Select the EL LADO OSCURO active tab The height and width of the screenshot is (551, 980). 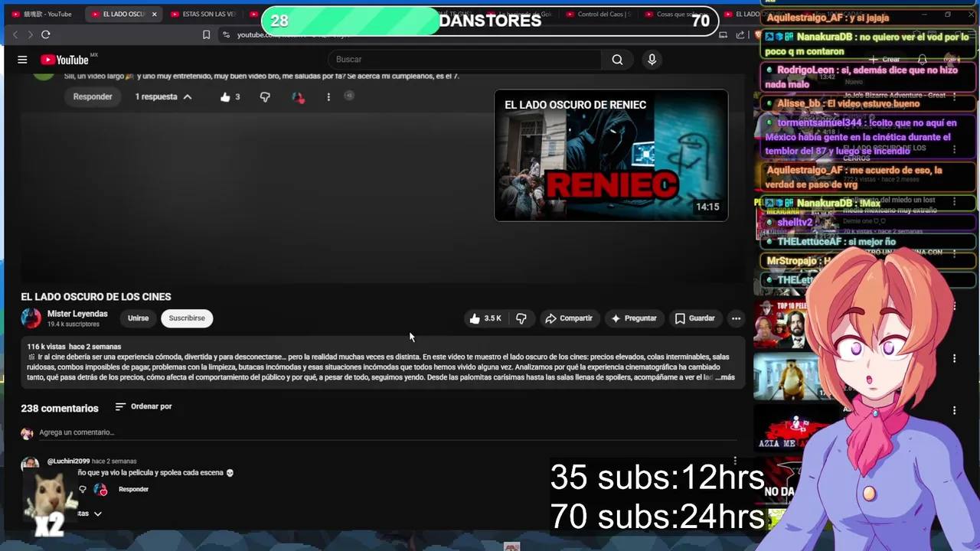122,14
